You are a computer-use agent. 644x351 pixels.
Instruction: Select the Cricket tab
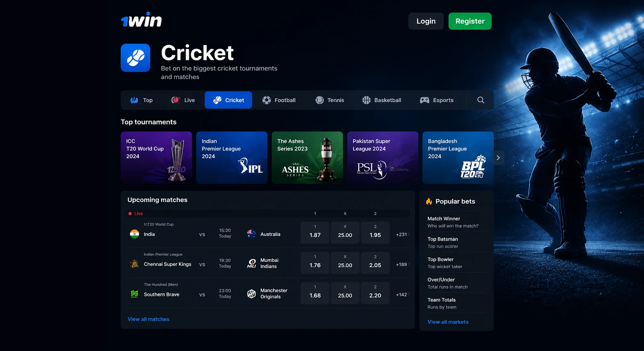[x=228, y=100]
